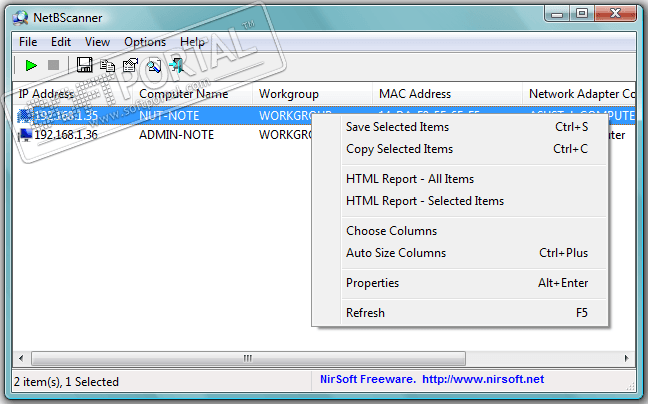Open the Options menu
This screenshot has height=404, width=648.
pyautogui.click(x=145, y=42)
